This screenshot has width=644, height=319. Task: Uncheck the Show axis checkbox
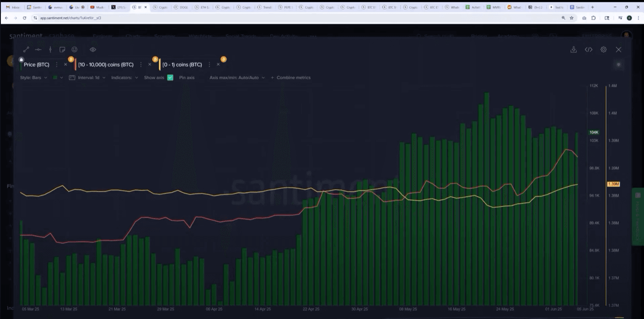[170, 78]
